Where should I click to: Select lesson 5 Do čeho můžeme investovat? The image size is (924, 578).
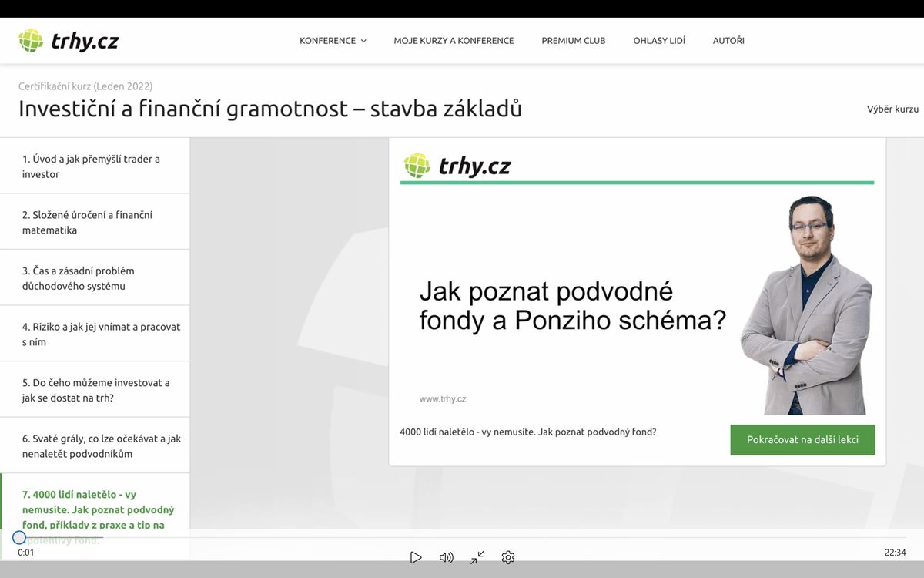pyautogui.click(x=95, y=390)
